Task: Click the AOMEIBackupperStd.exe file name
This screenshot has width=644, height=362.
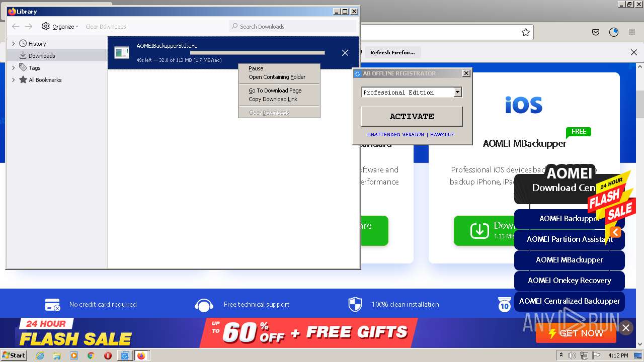Action: 167,46
